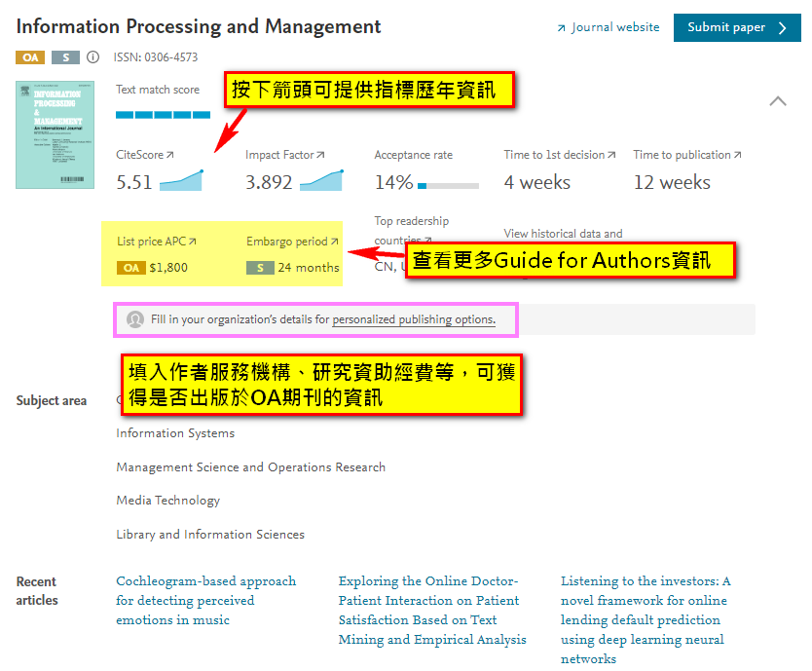Click the ISSN: 0306-4573 text
Viewport: 812px width, 671px height.
[156, 57]
